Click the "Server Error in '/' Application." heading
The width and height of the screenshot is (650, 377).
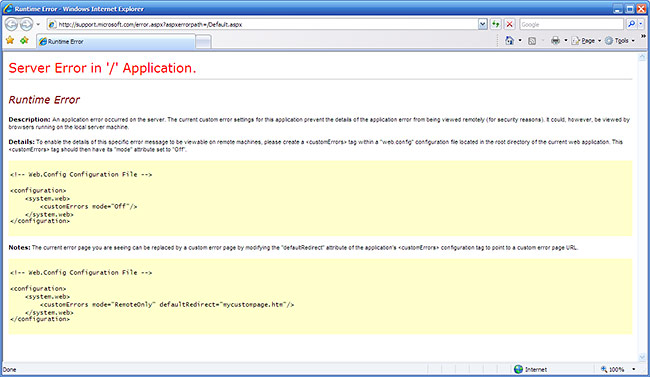click(102, 68)
